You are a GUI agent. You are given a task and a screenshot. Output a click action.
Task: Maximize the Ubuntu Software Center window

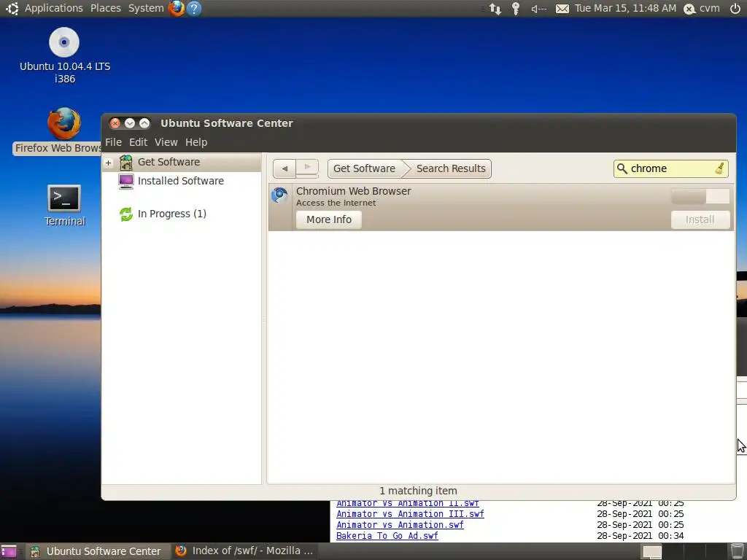pyautogui.click(x=144, y=123)
